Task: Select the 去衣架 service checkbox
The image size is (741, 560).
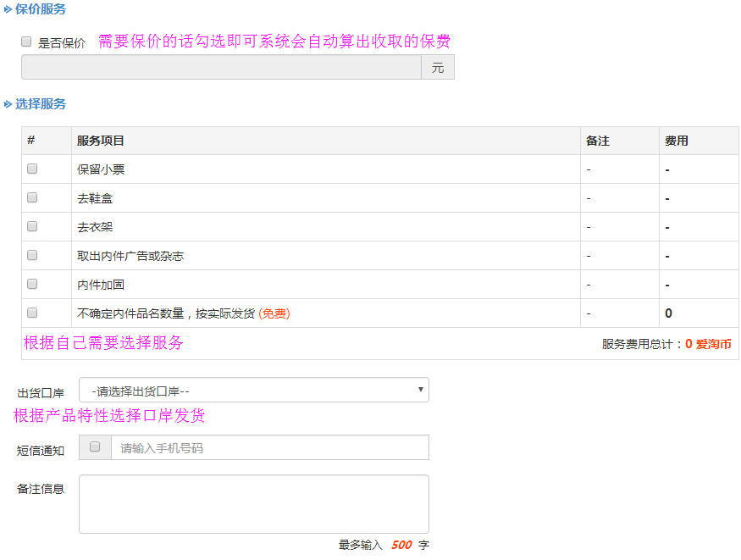Action: [32, 226]
